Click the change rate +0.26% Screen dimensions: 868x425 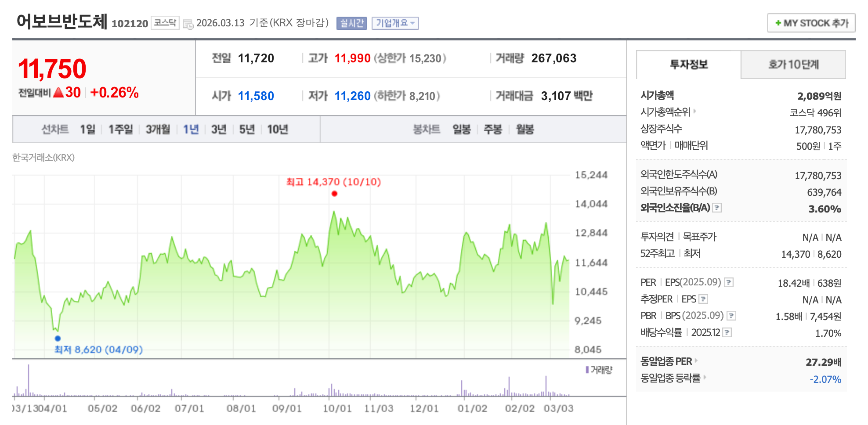114,93
